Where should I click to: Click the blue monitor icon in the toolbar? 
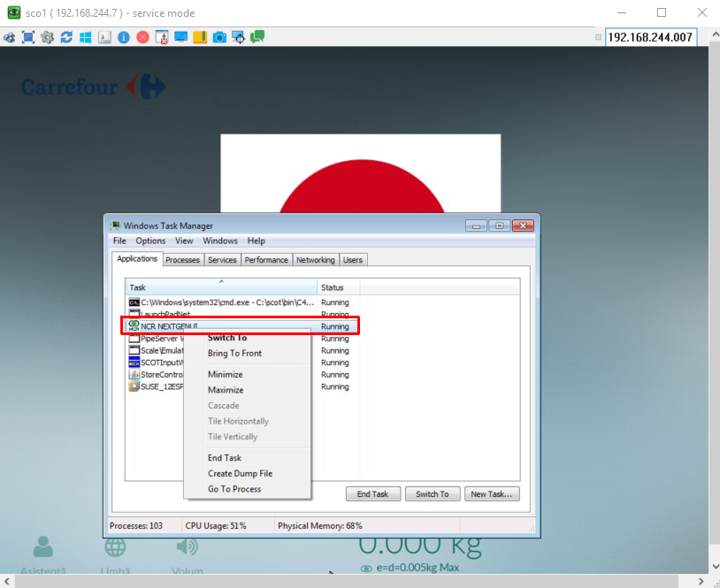(180, 37)
